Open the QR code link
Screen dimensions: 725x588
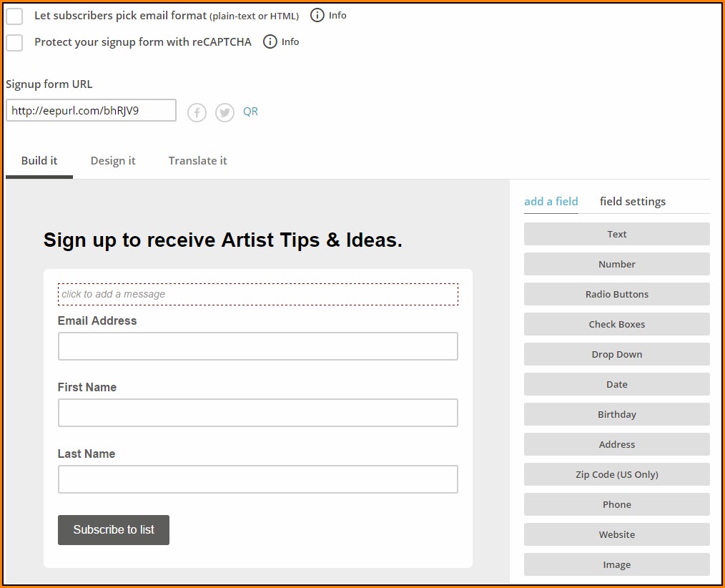coord(250,112)
